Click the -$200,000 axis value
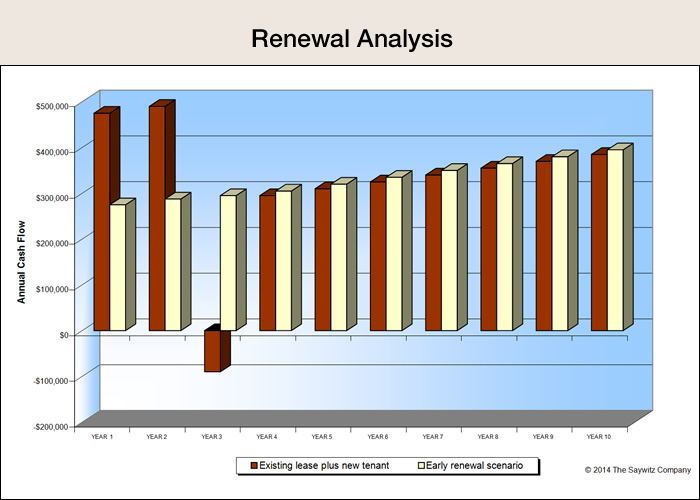Screen dimensions: 700x500 click(51, 427)
